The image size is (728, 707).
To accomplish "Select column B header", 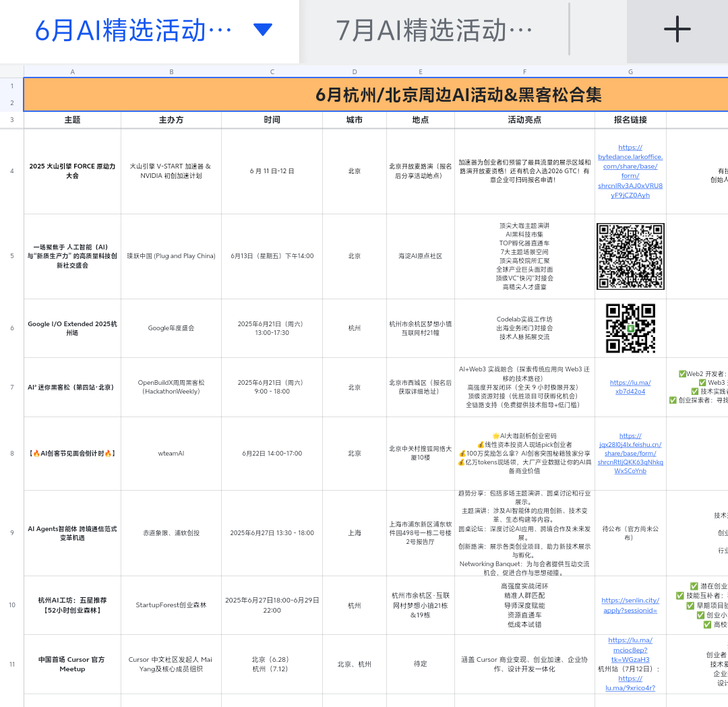I will (171, 71).
